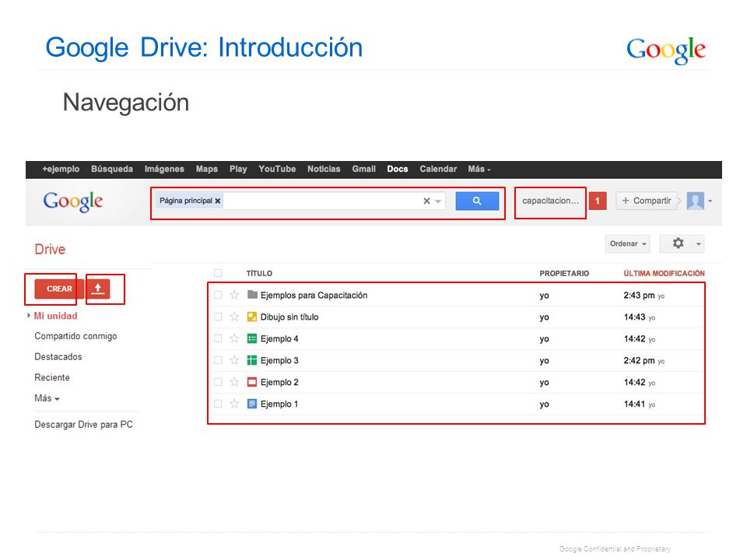
Task: Click the spreadsheet icon of Ejemplo 3
Action: (x=252, y=360)
